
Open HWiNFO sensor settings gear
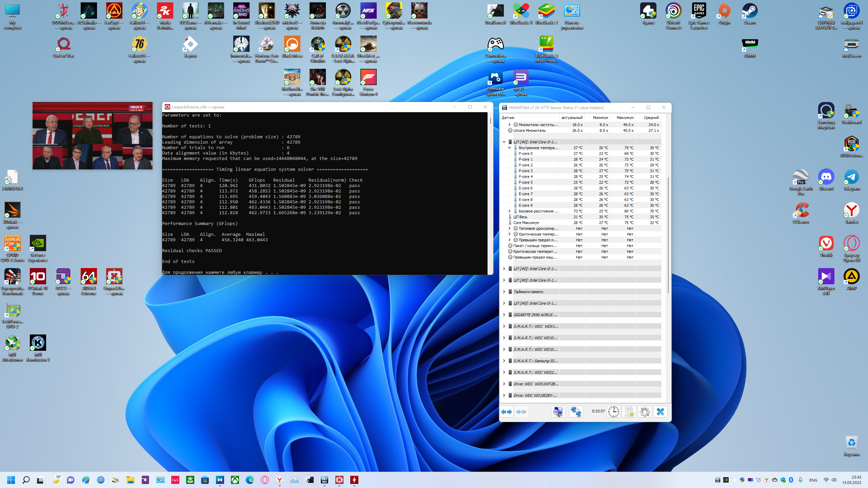pos(645,412)
